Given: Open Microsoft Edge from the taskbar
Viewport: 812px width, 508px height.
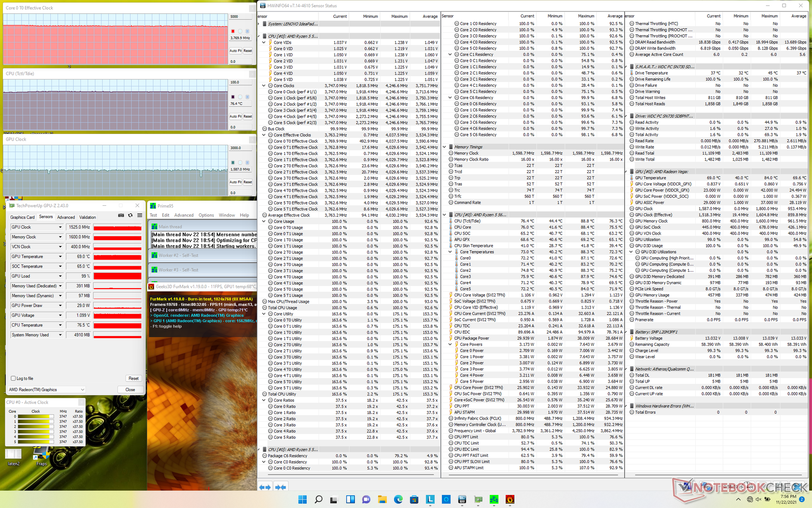Looking at the screenshot, I should [x=398, y=500].
